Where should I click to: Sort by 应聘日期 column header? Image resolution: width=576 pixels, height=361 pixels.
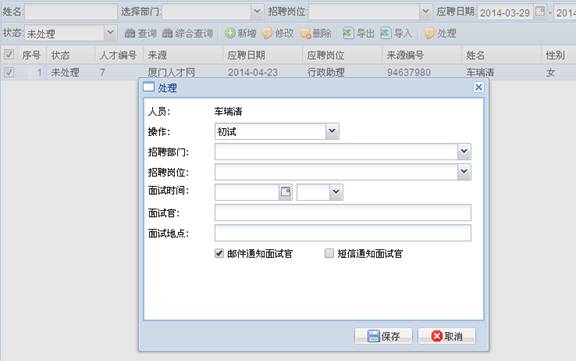(x=262, y=55)
